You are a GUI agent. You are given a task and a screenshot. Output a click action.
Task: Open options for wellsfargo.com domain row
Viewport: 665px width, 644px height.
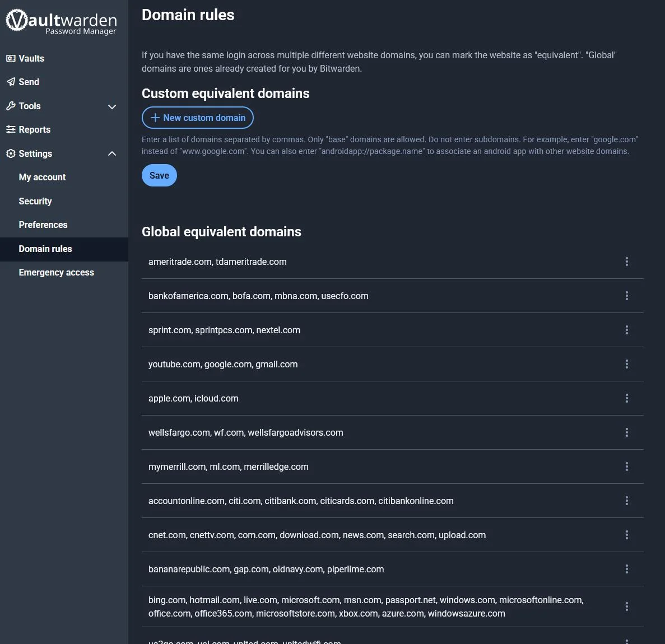[x=626, y=432]
